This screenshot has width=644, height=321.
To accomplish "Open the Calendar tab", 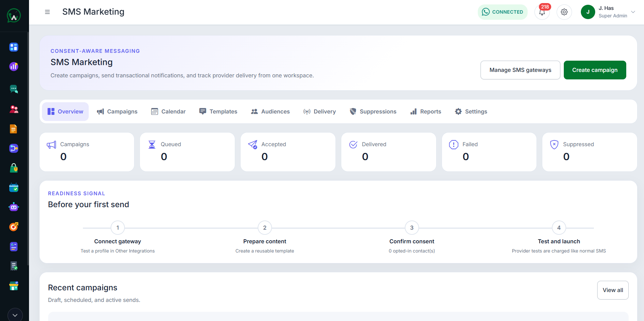I will click(168, 111).
